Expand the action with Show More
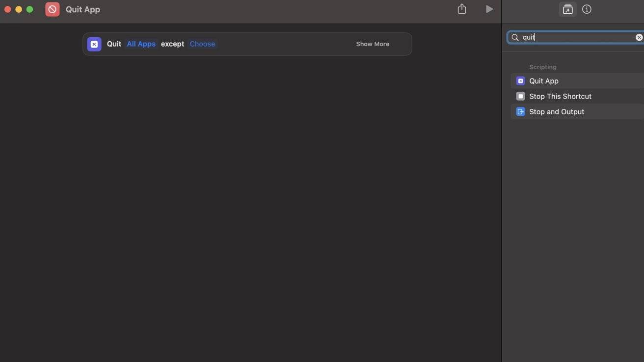 pyautogui.click(x=372, y=44)
